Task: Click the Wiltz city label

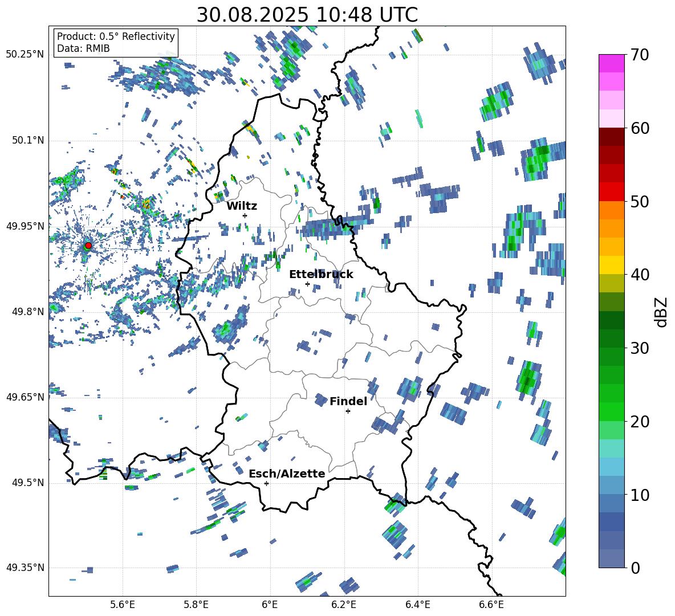Action: click(242, 206)
